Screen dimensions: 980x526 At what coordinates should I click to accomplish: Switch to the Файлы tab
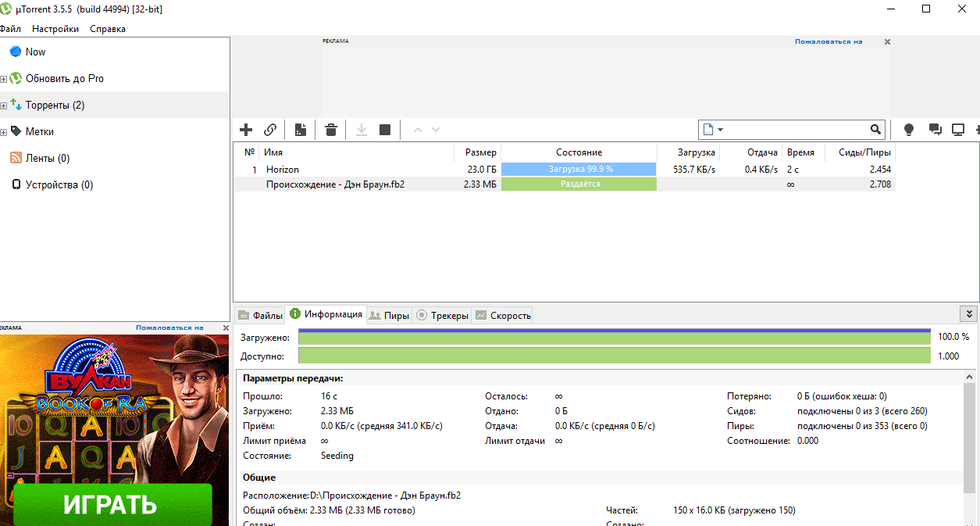260,315
